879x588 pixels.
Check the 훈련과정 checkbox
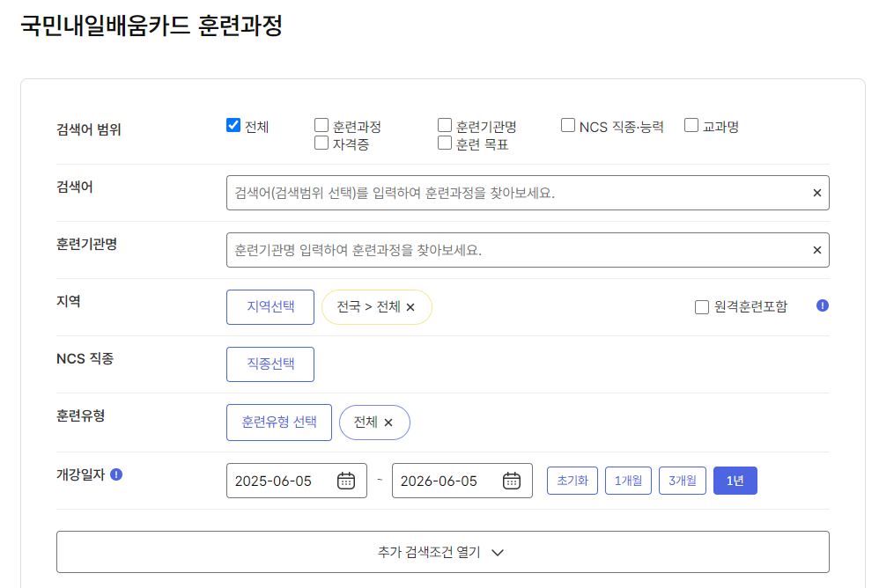pos(321,124)
